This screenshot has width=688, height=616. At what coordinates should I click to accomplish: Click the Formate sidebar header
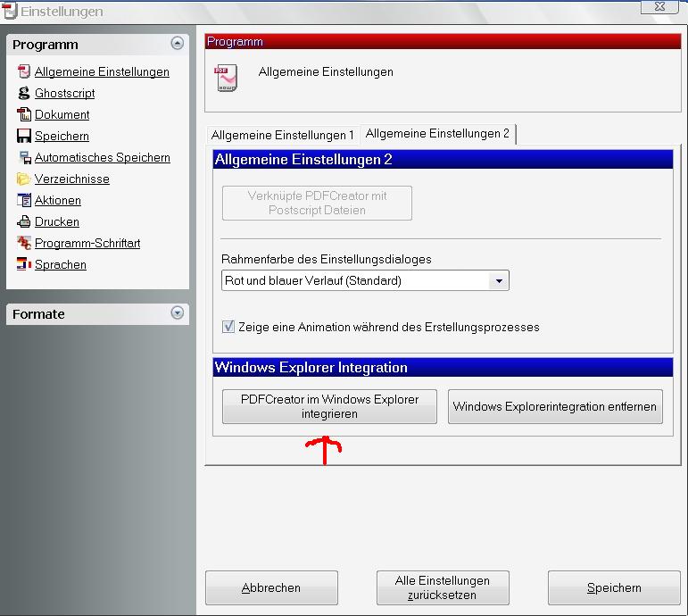97,314
